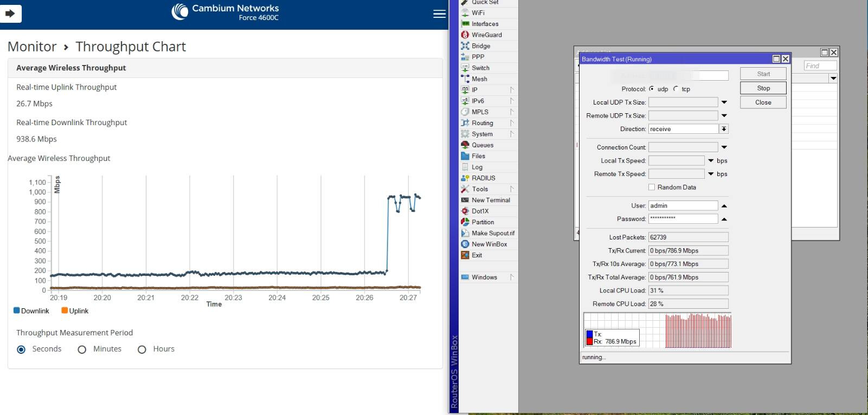Click the Dot1X icon in WinBox
Image resolution: width=868 pixels, height=415 pixels.
click(465, 211)
